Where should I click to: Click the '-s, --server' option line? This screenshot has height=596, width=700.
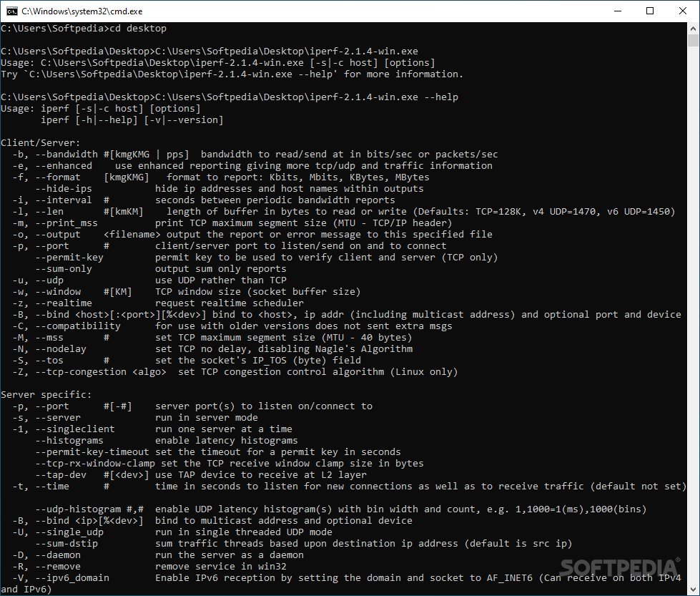click(135, 418)
